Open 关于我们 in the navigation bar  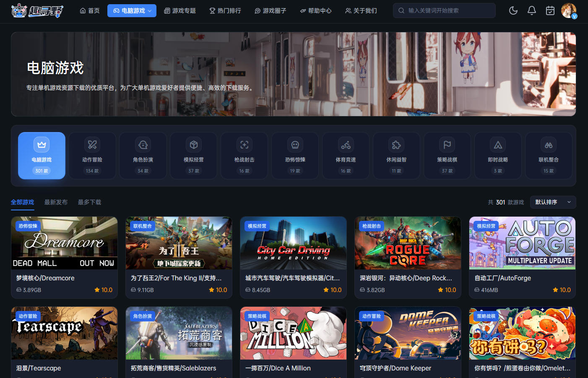(361, 10)
